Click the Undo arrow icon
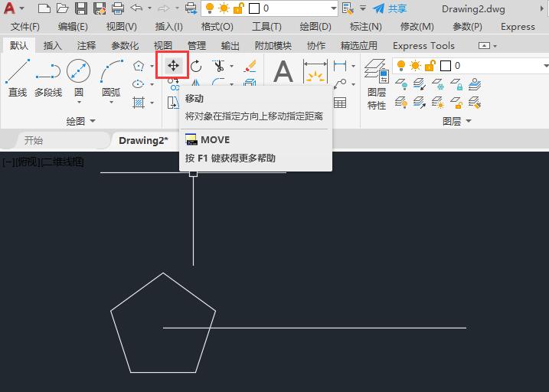This screenshot has height=392, width=549. [136, 8]
